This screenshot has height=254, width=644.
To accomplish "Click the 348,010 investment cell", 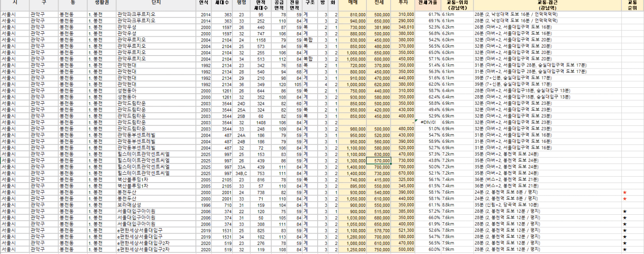I will [403, 27].
